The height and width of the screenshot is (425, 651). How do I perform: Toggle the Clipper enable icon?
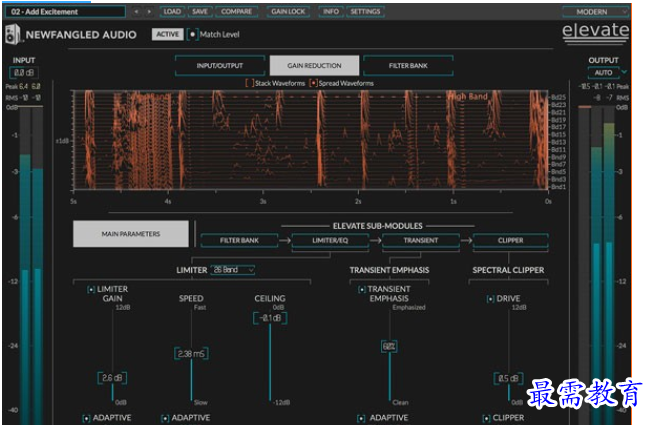click(x=487, y=418)
